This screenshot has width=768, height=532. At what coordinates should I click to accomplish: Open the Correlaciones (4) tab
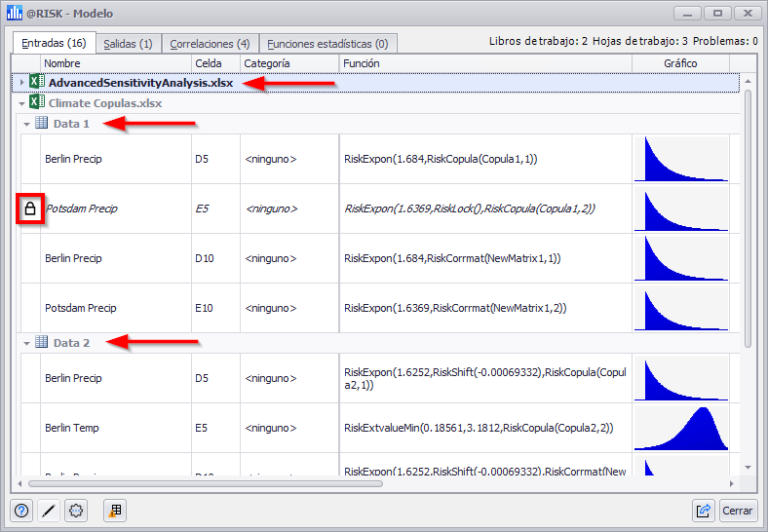click(x=210, y=44)
